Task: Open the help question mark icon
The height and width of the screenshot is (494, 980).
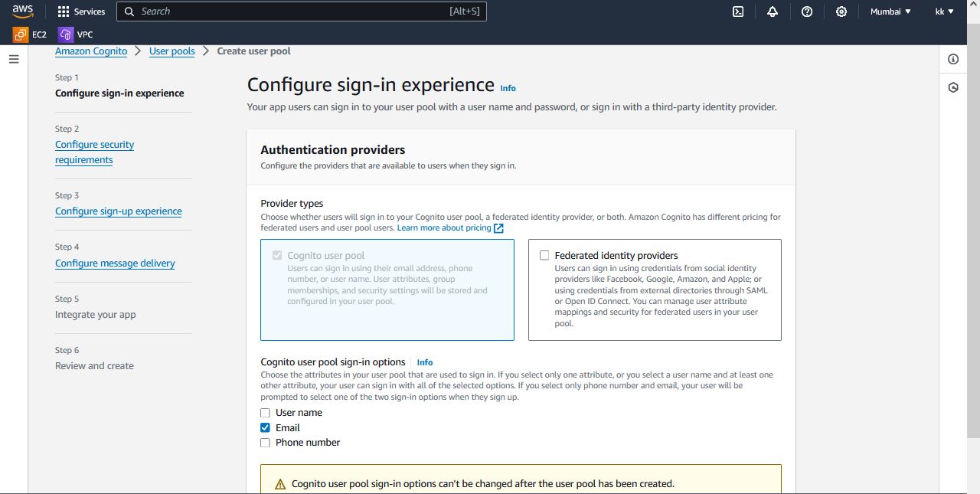Action: point(807,11)
